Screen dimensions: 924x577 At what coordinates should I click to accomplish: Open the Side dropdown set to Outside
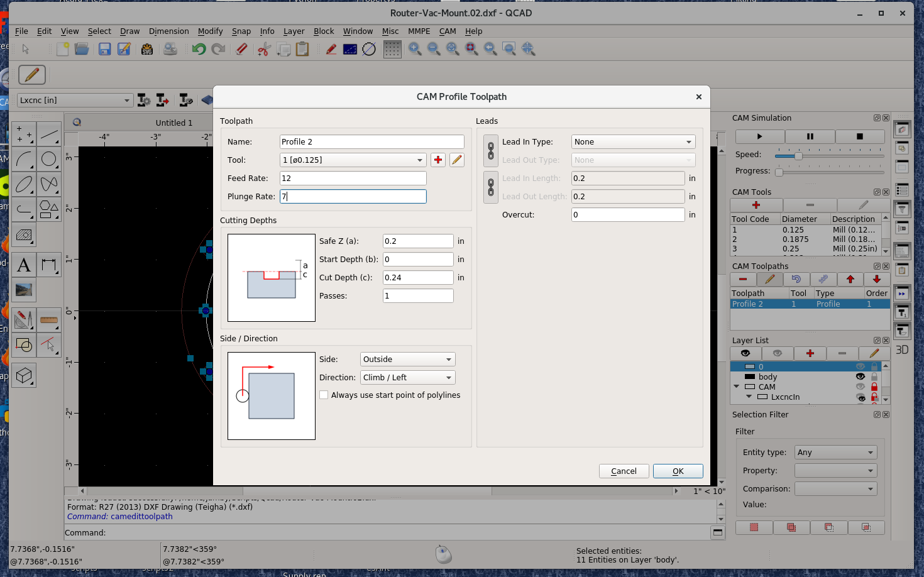(407, 360)
